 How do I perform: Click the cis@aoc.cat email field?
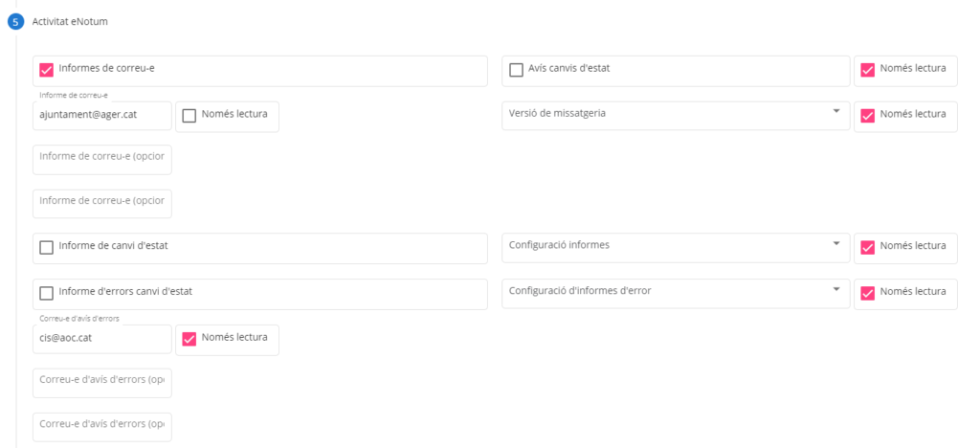click(101, 339)
